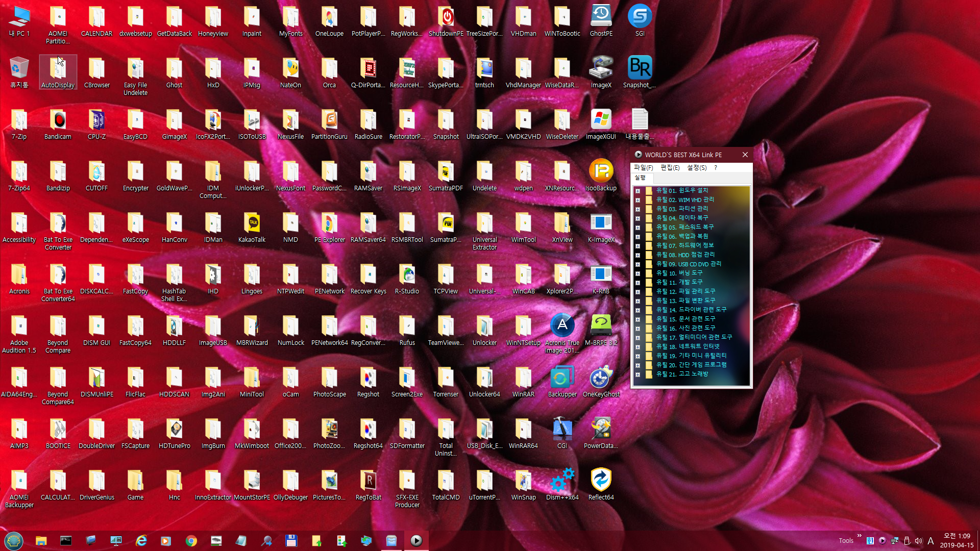This screenshot has height=551, width=980.
Task: Open the 설정(S) menu in Link PE
Action: pos(697,168)
